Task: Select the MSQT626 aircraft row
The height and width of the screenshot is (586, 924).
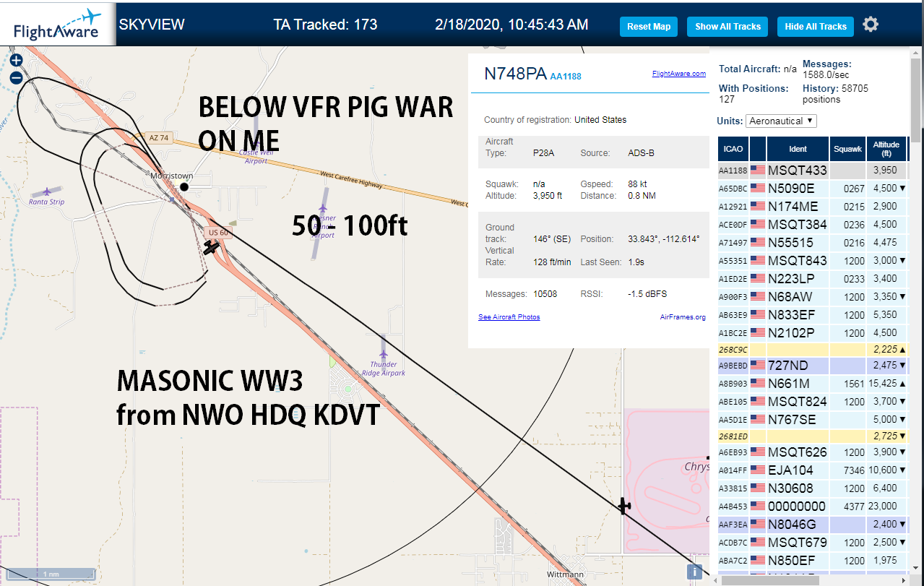Action: pos(812,452)
